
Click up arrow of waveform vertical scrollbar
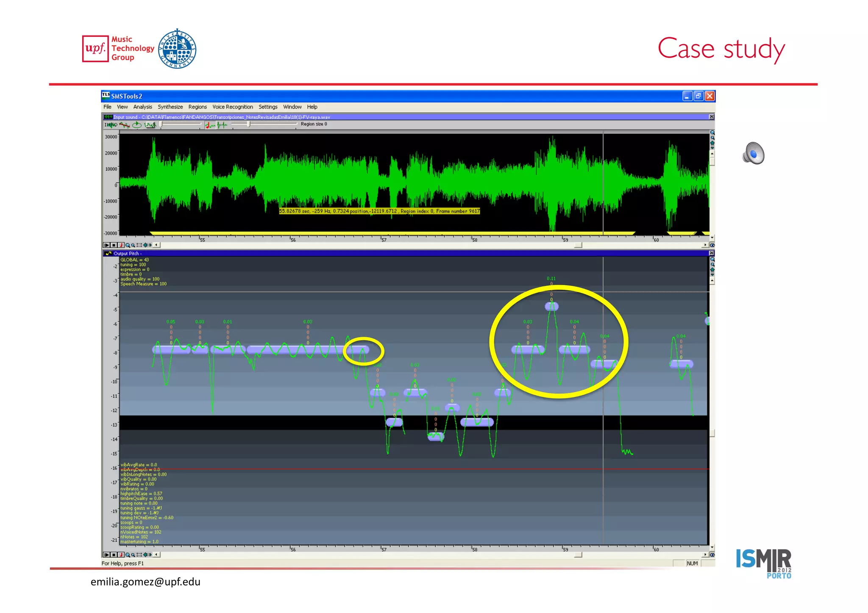click(x=712, y=153)
